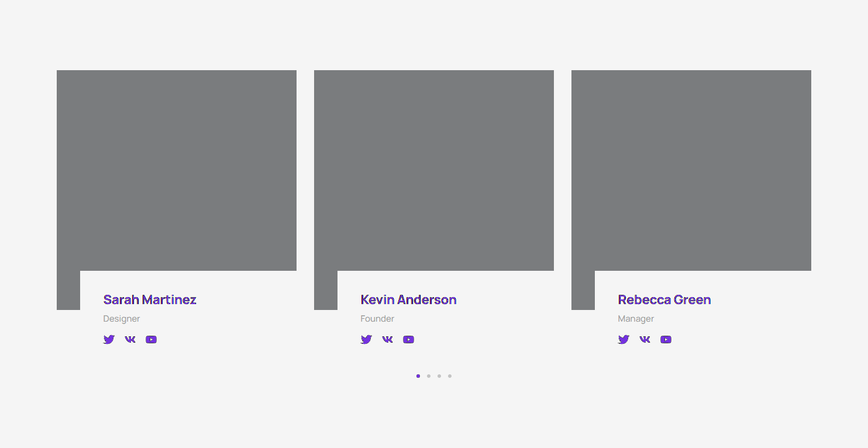Select Rebecca Green's profile photo

click(691, 170)
